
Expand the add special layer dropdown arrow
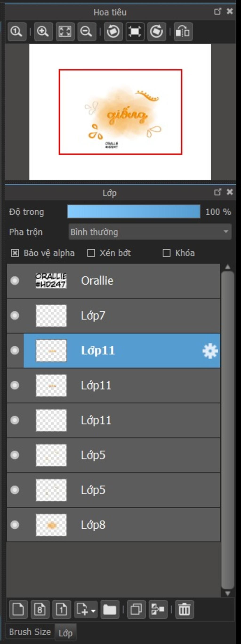point(93,611)
